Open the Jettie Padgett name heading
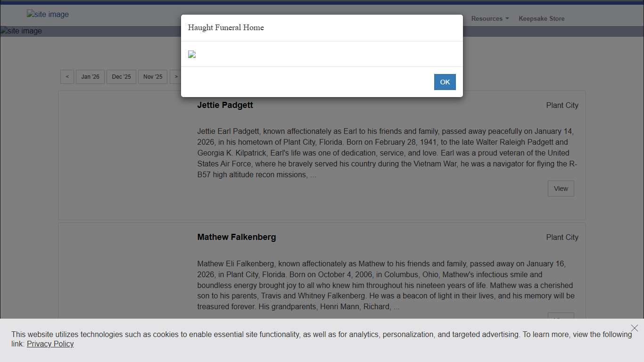The image size is (644, 362). pos(225,105)
